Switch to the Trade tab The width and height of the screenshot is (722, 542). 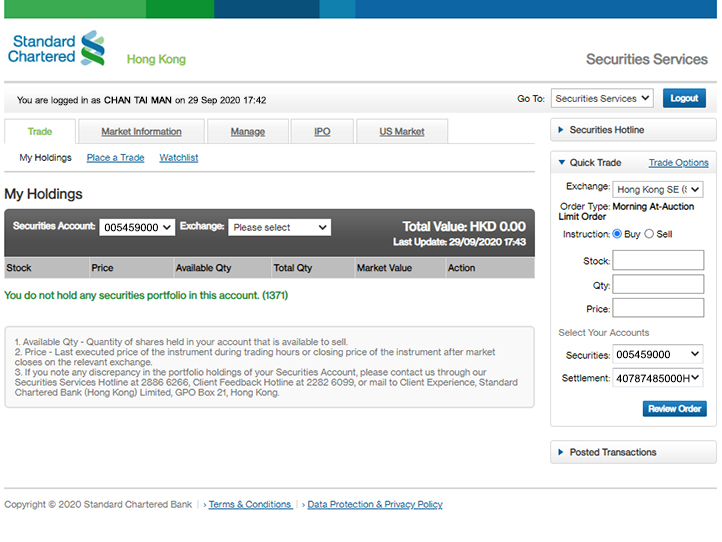(40, 132)
